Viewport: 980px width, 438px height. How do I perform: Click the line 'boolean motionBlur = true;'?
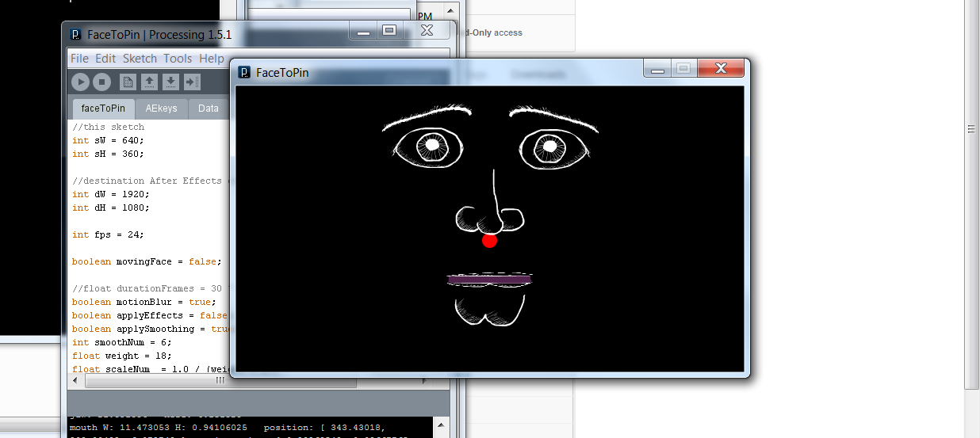(144, 302)
